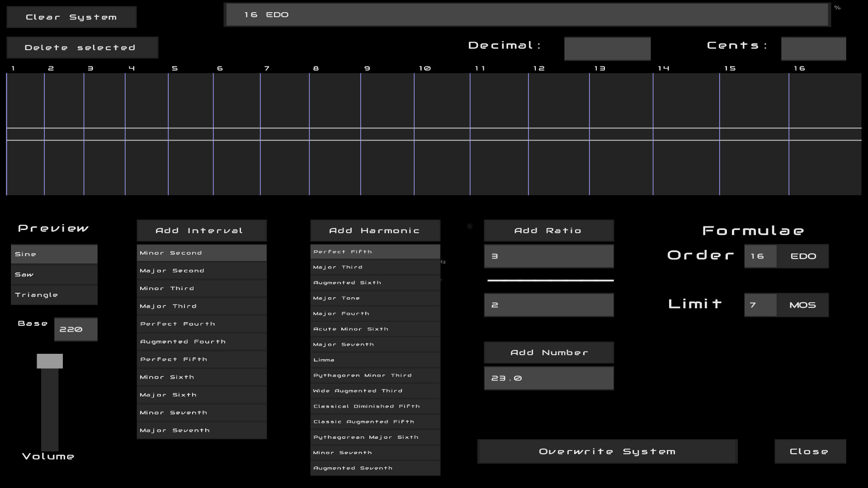The width and height of the screenshot is (868, 488).
Task: Click the Add Harmonic button
Action: pos(375,230)
